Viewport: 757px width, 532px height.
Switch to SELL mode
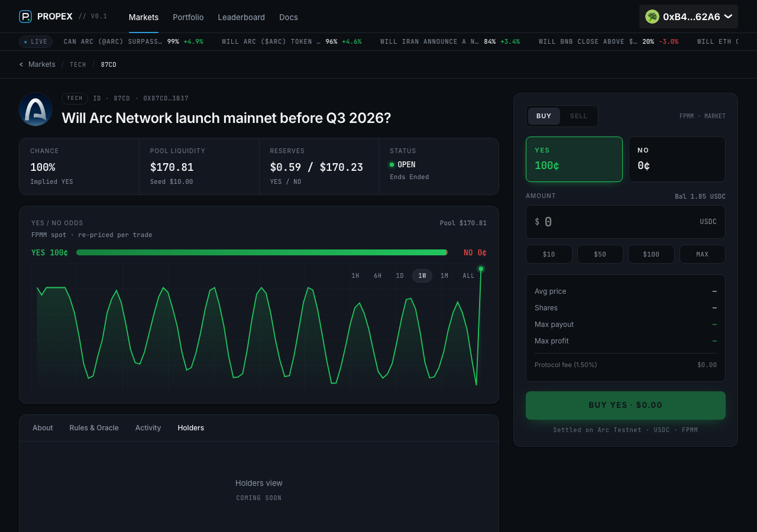pos(578,116)
